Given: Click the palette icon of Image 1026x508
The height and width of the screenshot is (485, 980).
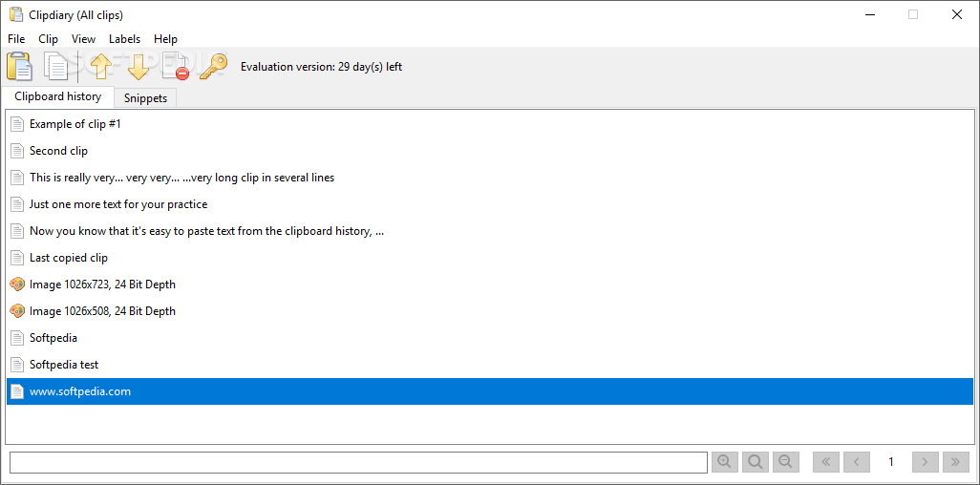Looking at the screenshot, I should (17, 310).
